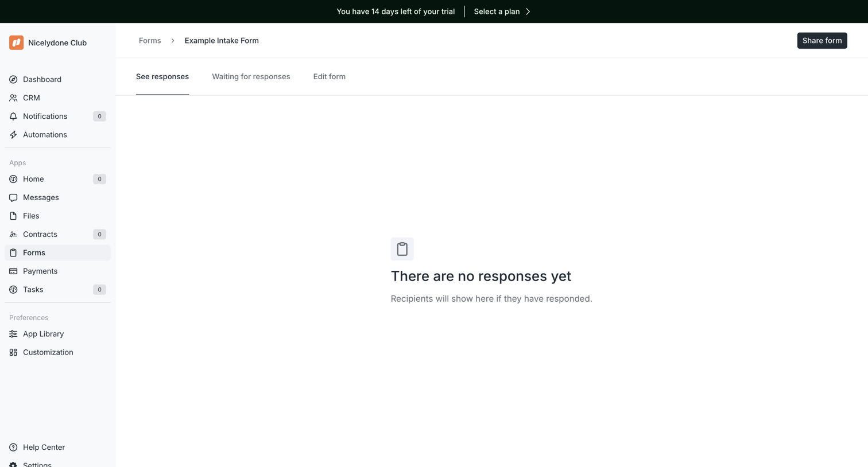Click the Select a plan link
Screen dimensions: 868x467
[x=497, y=11]
